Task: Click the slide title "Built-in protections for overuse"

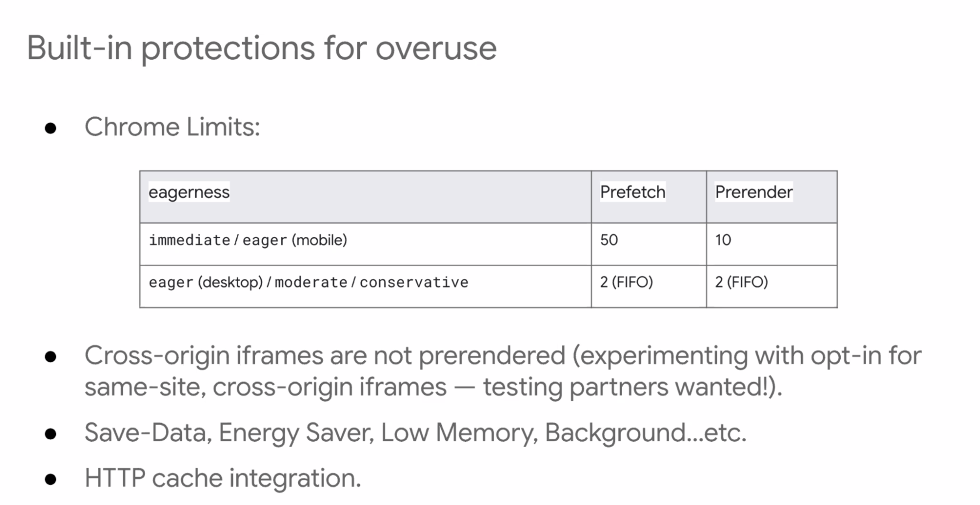Action: (261, 48)
